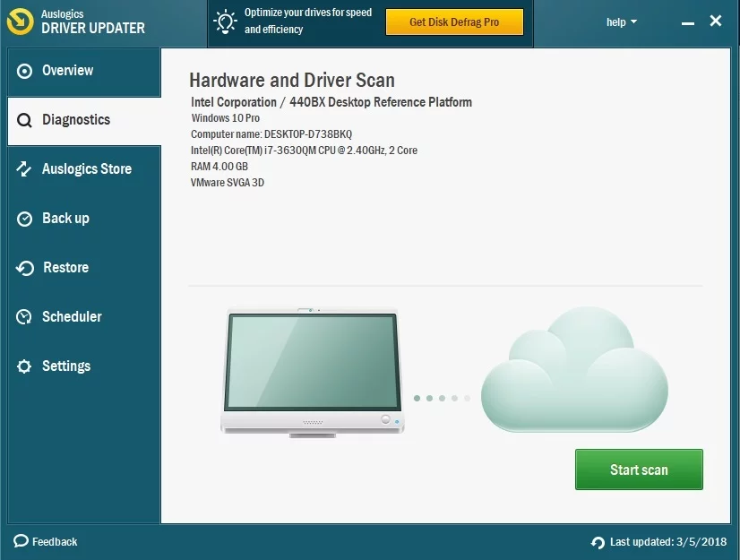Click the Auslogics Store arrows icon

pos(25,169)
